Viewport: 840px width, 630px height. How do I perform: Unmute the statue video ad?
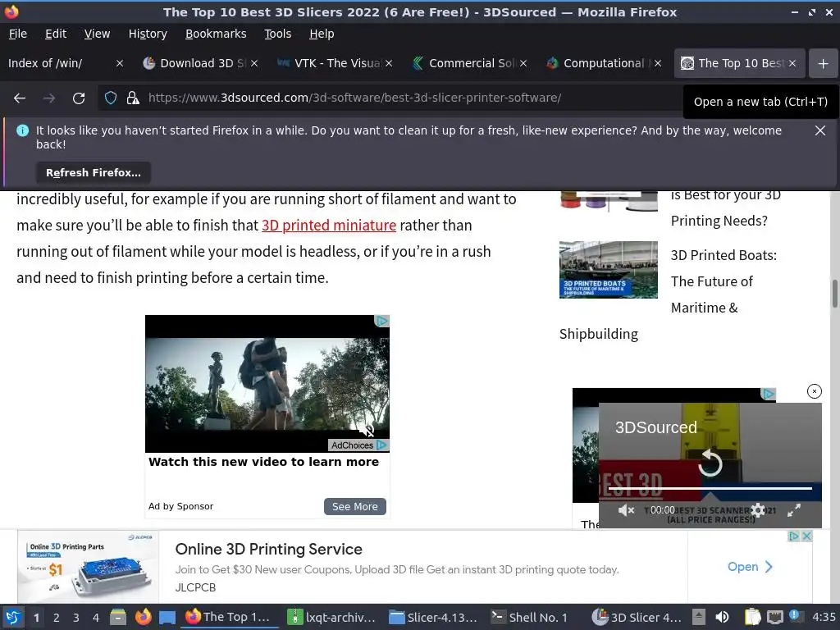pyautogui.click(x=367, y=430)
